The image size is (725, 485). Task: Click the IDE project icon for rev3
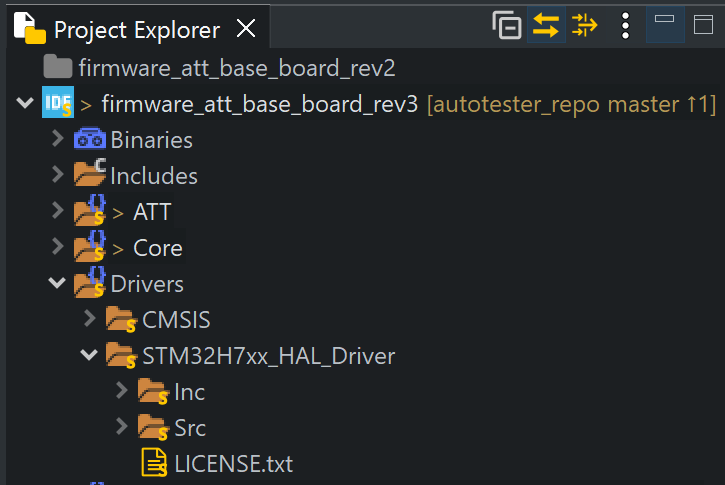58,103
